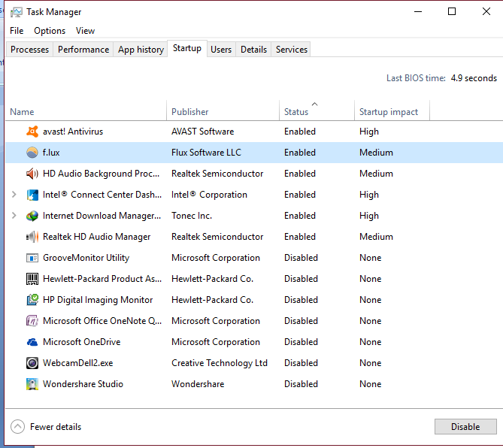Sort by the Status column header
Screen dimensions: 503x448
coord(317,111)
